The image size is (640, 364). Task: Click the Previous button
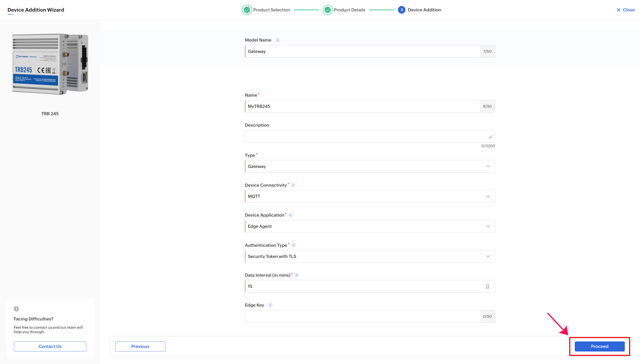(140, 347)
